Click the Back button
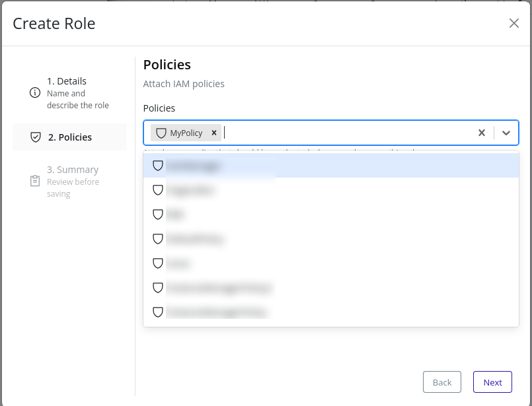This screenshot has width=532, height=406. pos(441,382)
